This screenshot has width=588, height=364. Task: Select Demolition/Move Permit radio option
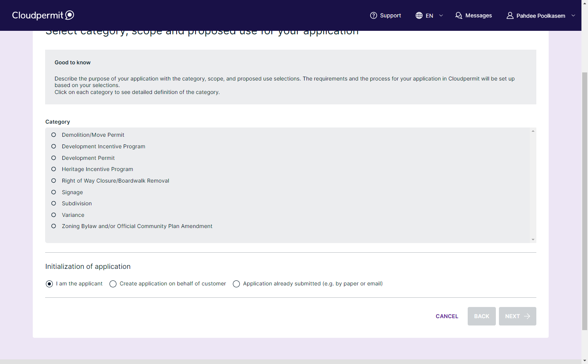coord(54,135)
